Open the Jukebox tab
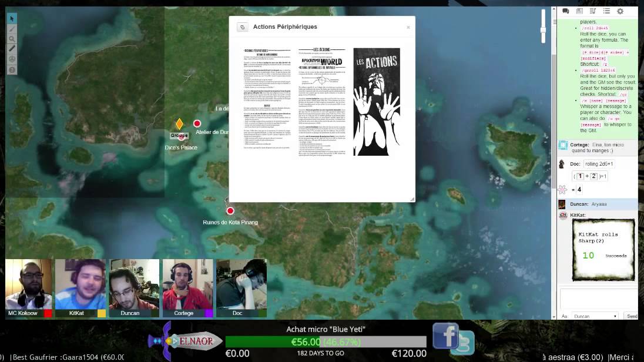644x362 pixels. [593, 11]
